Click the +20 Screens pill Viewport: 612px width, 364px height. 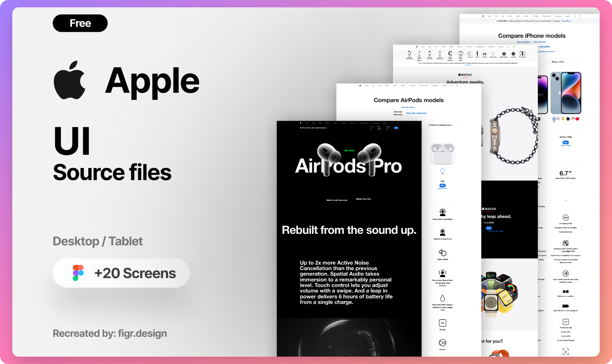(x=121, y=273)
